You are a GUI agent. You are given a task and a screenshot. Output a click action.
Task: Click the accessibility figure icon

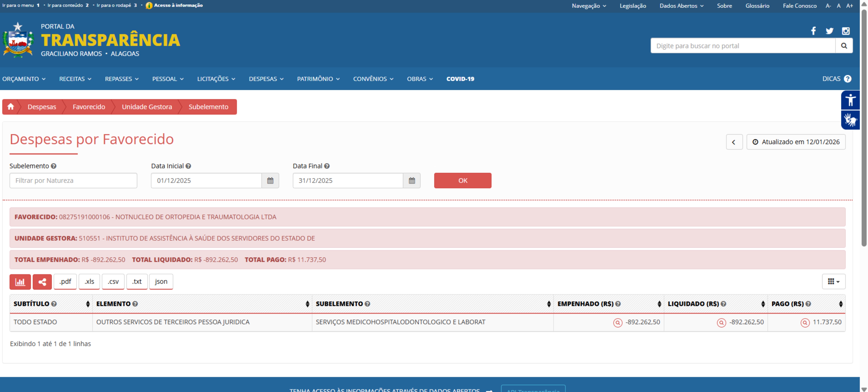point(850,100)
